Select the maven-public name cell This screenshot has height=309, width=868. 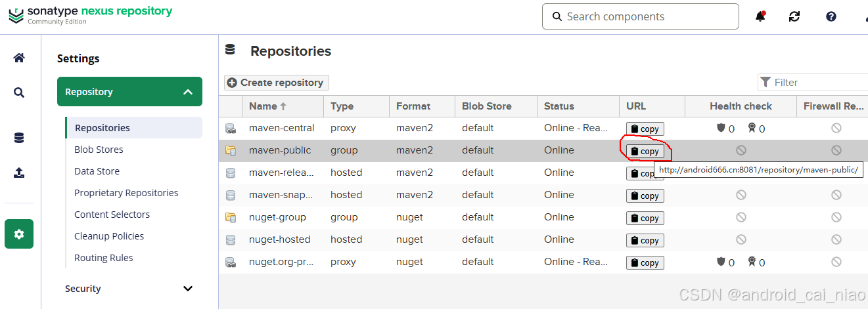(283, 150)
